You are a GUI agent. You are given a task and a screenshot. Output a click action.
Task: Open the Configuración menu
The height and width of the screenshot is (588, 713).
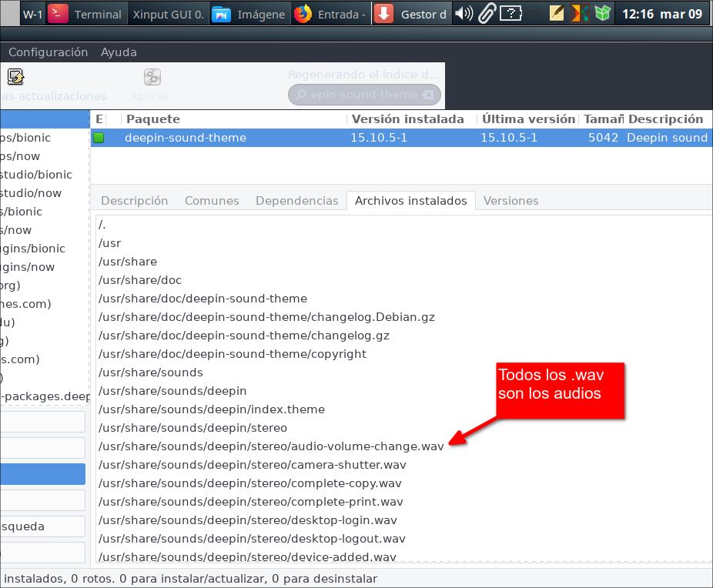click(48, 52)
